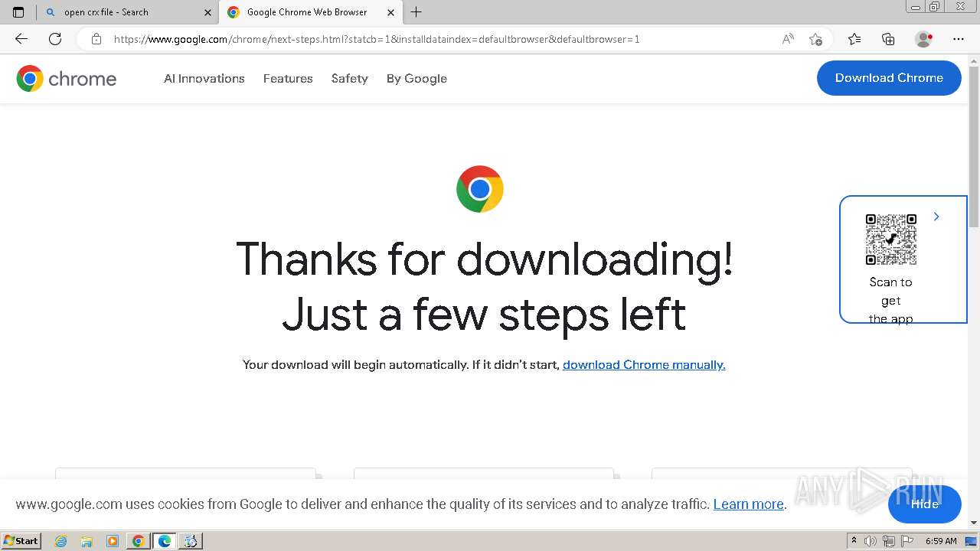Open Read aloud from the address bar

pyautogui.click(x=788, y=39)
